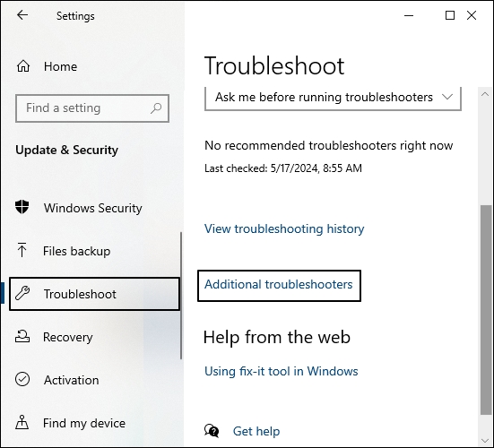Click the Troubleshoot page title
This screenshot has width=494, height=448.
point(274,65)
